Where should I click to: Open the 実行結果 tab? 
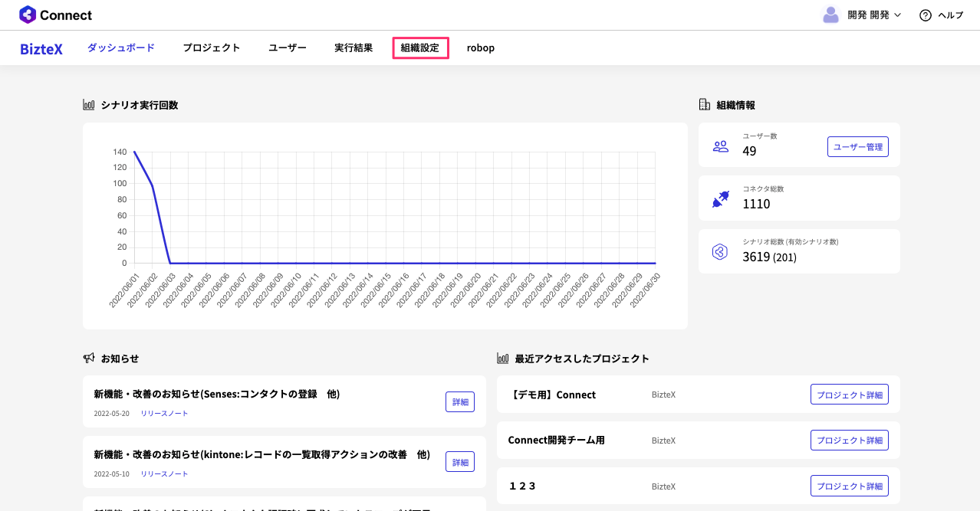coord(354,47)
